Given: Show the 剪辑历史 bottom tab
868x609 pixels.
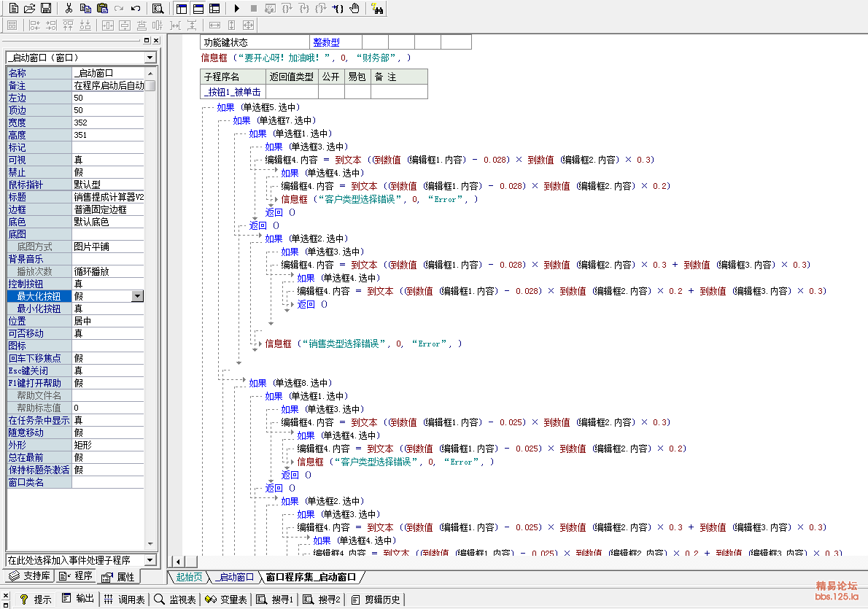Looking at the screenshot, I should tap(376, 599).
